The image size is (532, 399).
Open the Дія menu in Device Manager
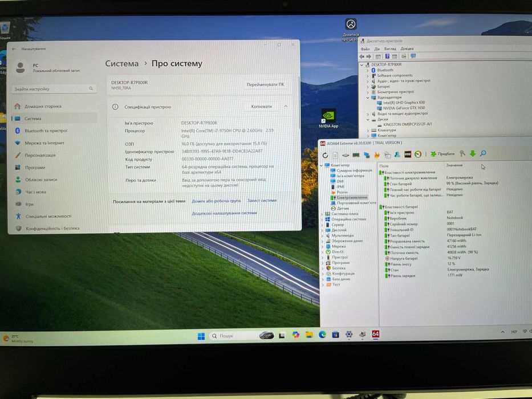point(377,49)
